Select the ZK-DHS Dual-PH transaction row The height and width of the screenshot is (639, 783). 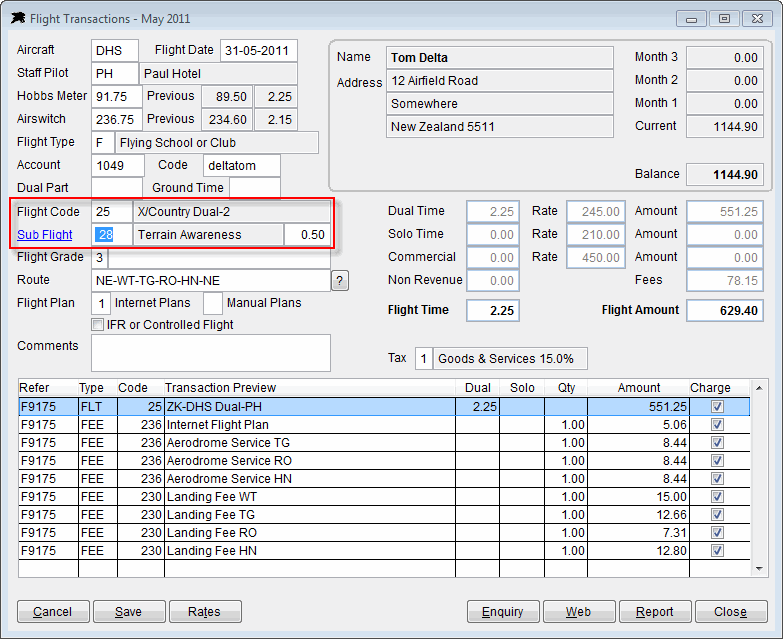point(384,407)
